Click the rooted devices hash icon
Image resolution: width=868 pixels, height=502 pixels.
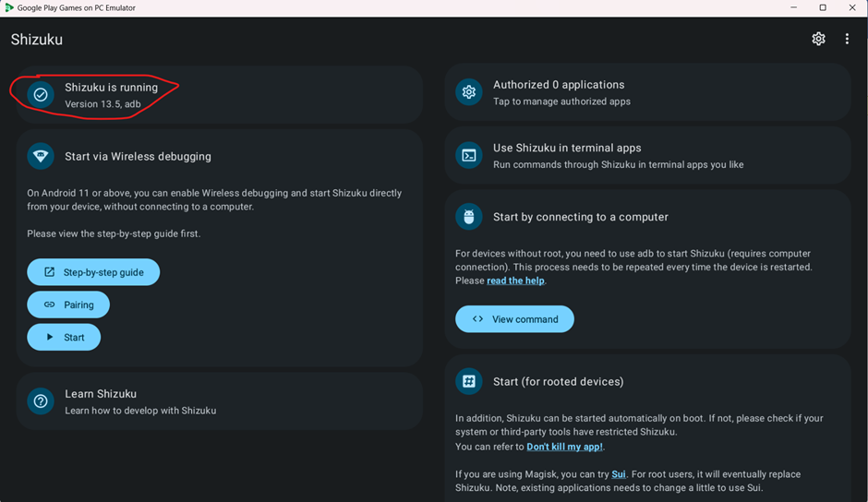click(x=469, y=381)
